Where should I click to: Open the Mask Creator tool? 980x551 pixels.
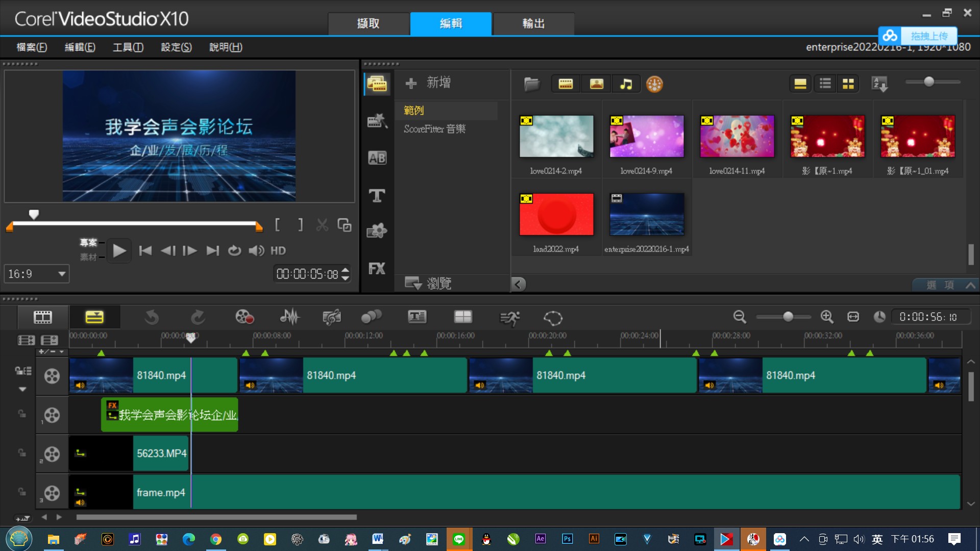pyautogui.click(x=553, y=318)
